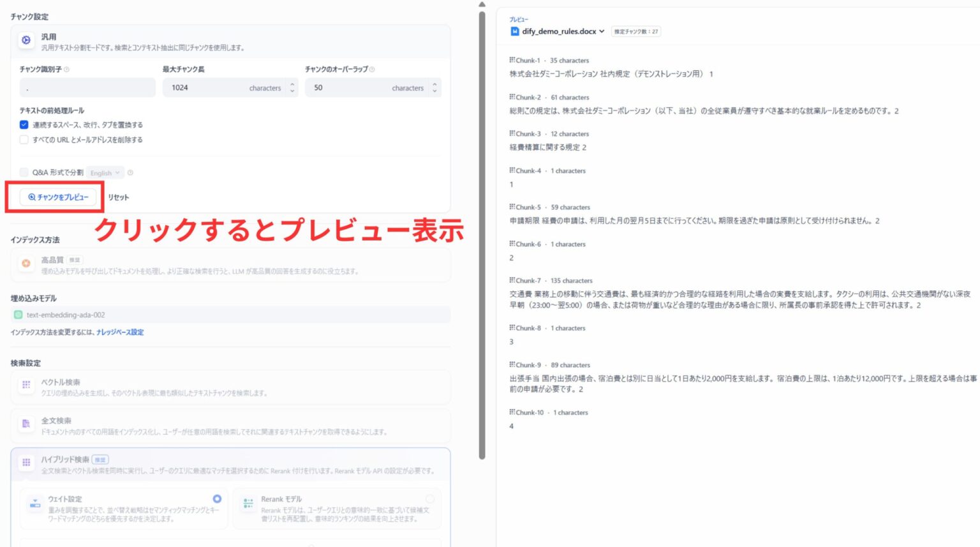Viewport: 980px width, 547px height.
Task: Select the 全文検索 search method icon
Action: 26,423
